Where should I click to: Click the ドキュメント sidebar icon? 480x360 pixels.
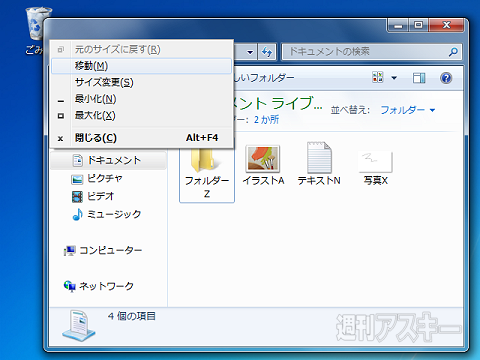point(78,160)
